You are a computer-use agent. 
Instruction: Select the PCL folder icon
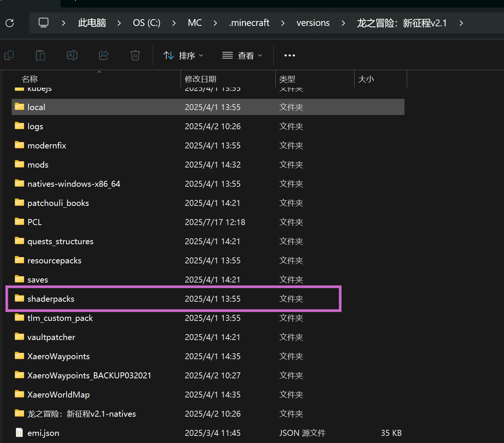coord(20,222)
